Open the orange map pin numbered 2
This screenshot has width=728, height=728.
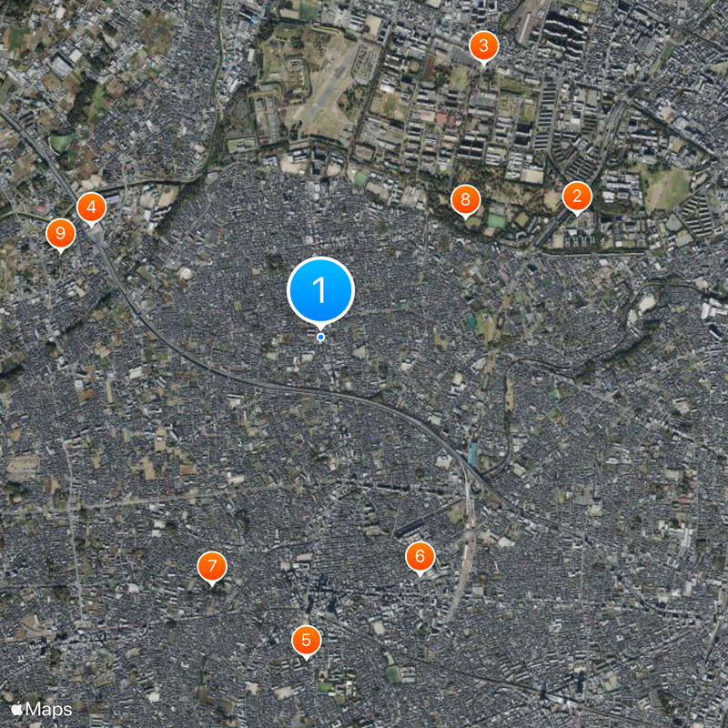[x=577, y=197]
